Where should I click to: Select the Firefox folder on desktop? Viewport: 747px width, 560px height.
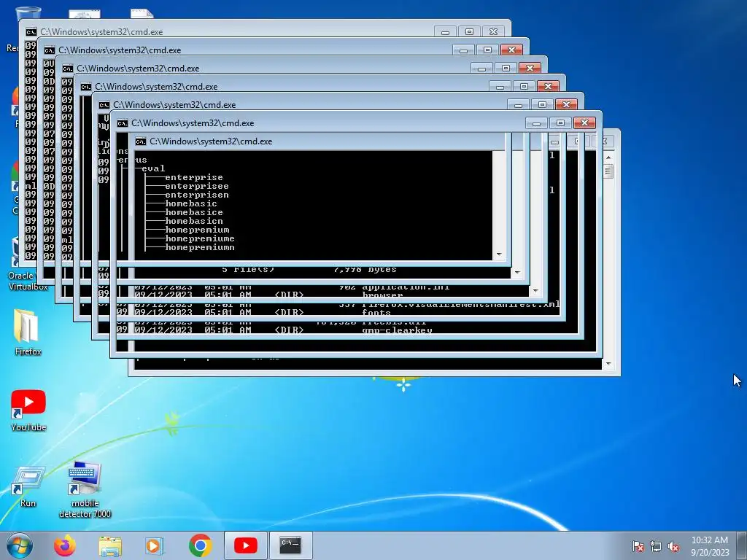tap(28, 332)
